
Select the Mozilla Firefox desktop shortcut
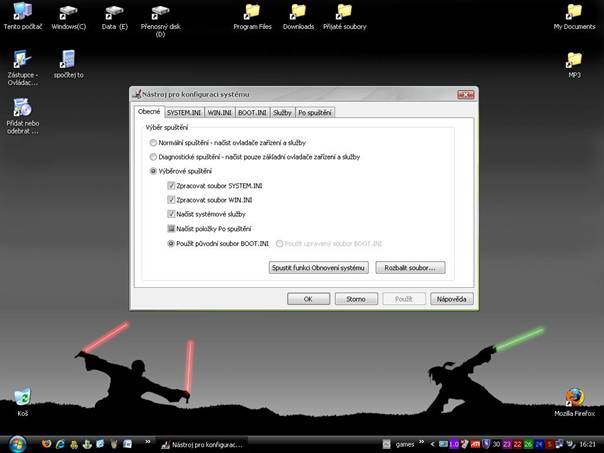click(x=574, y=402)
